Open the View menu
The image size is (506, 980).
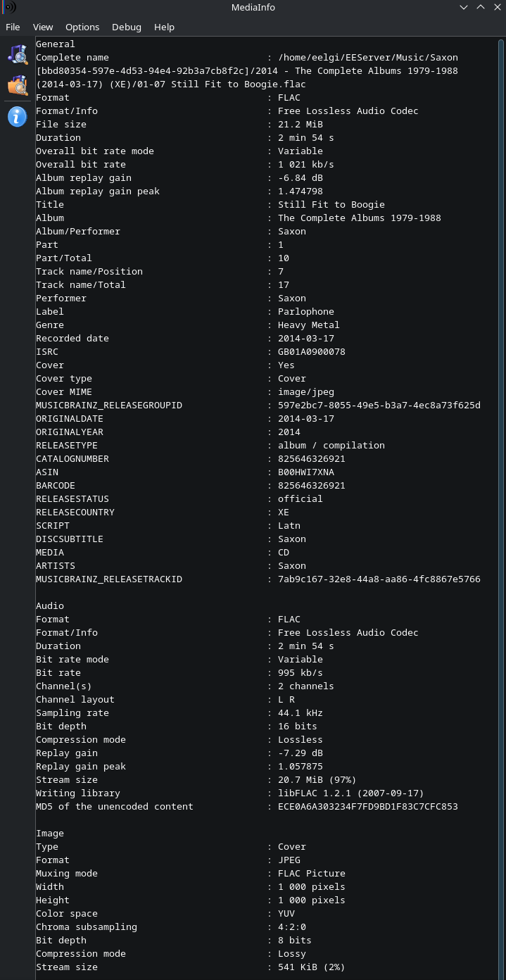tap(43, 27)
